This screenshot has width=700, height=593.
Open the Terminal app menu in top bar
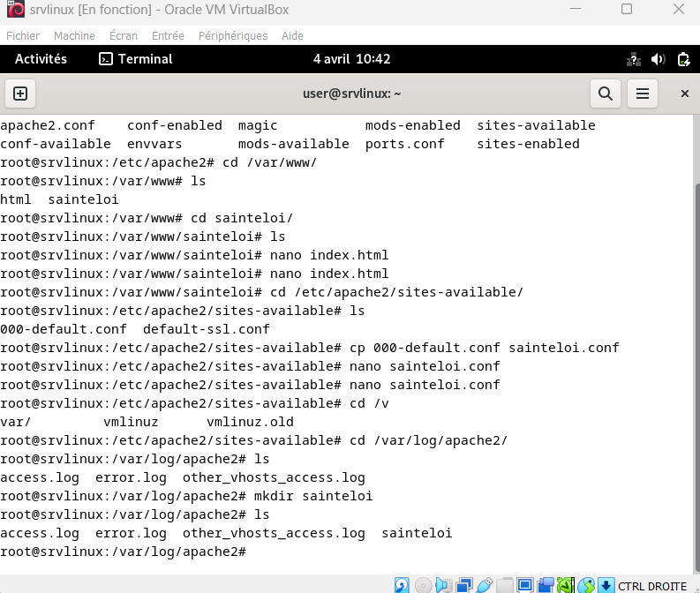[x=135, y=59]
